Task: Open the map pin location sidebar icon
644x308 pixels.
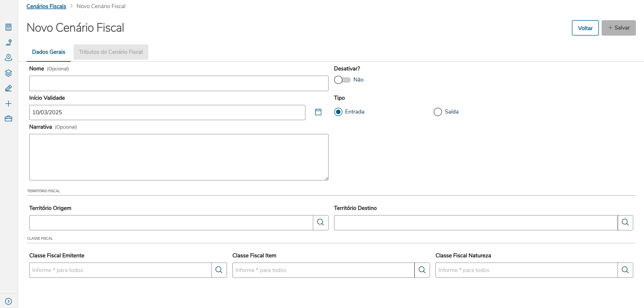Action: coord(8,58)
